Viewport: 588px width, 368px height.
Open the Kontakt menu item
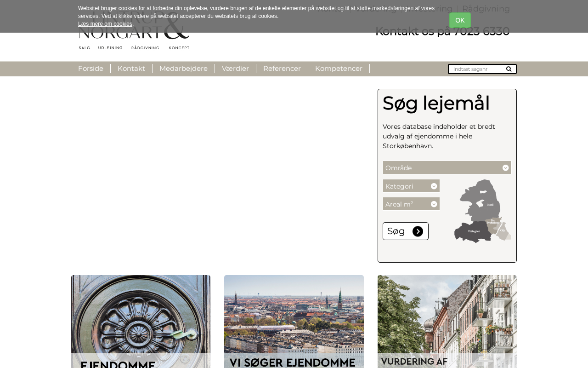pyautogui.click(x=131, y=69)
